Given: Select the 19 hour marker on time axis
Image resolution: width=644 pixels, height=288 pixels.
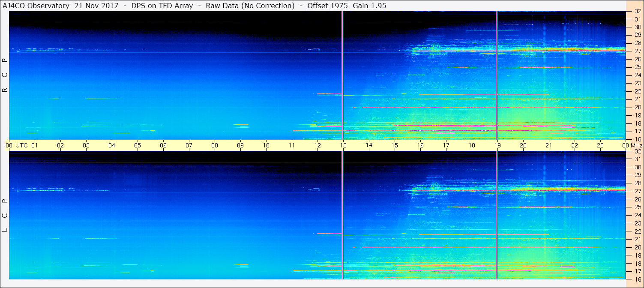Looking at the screenshot, I should coord(497,145).
